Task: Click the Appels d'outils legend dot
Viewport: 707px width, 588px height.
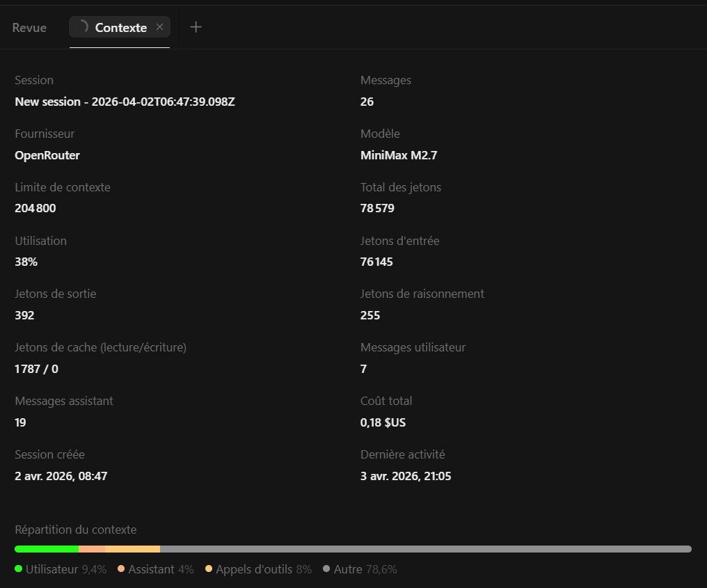Action: coord(208,569)
